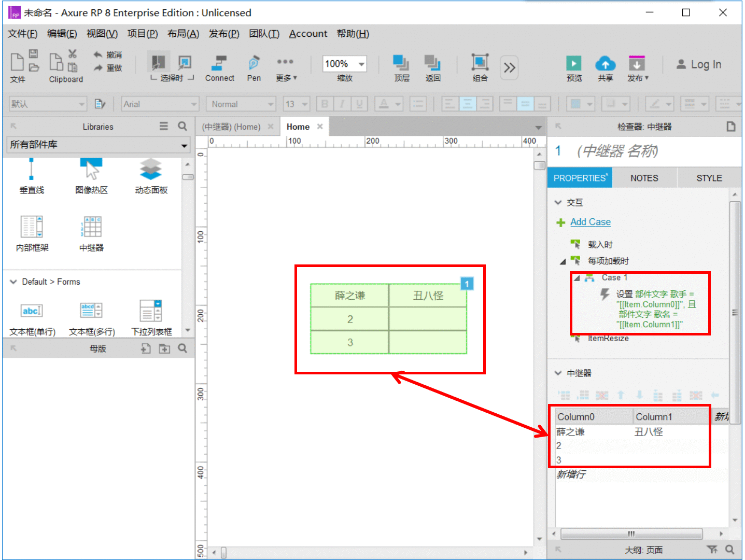
Task: Align text left
Action: tap(449, 104)
